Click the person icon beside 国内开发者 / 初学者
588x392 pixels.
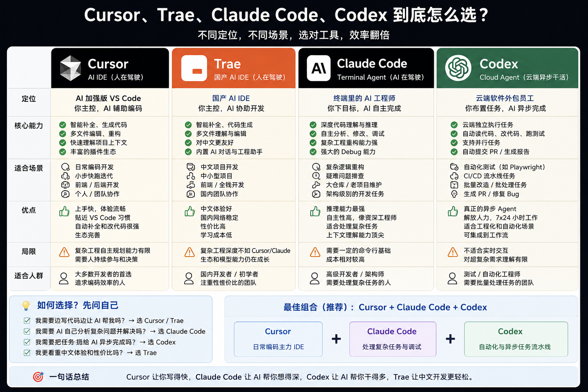[x=189, y=278]
